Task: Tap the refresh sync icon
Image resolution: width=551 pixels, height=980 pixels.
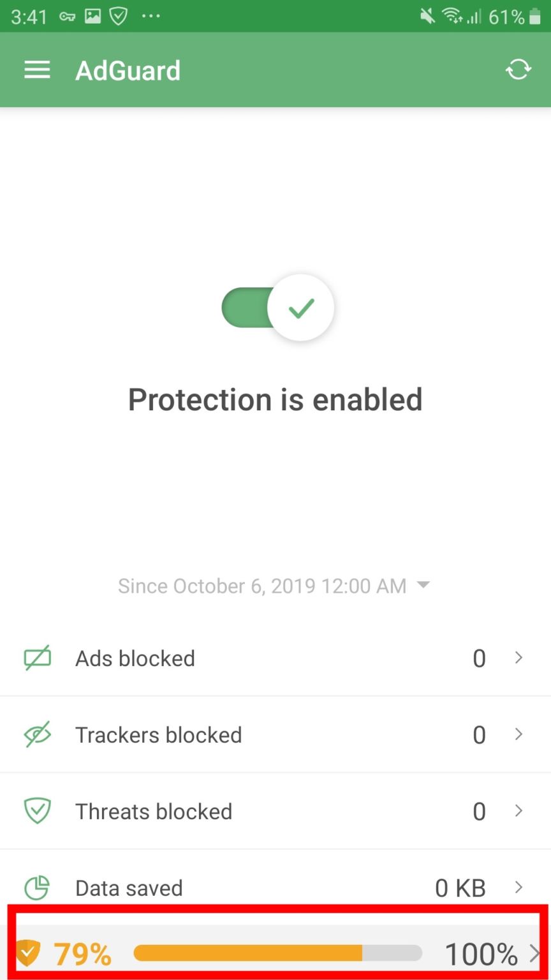Action: tap(518, 70)
